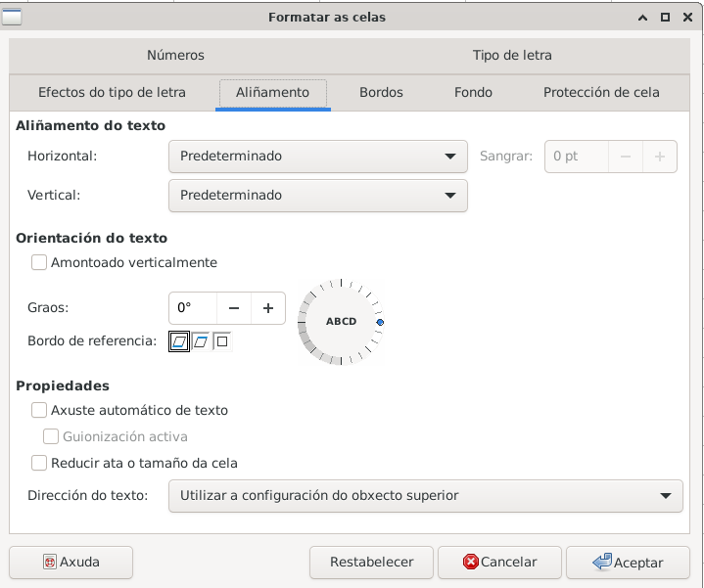This screenshot has width=704, height=588.
Task: Click Cancelar to discard changes
Action: 499,563
